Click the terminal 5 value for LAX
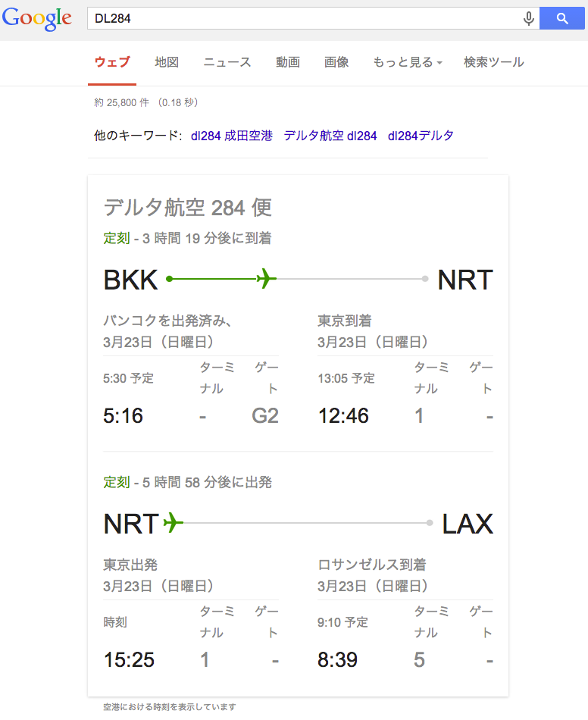The image size is (588, 720). (419, 660)
